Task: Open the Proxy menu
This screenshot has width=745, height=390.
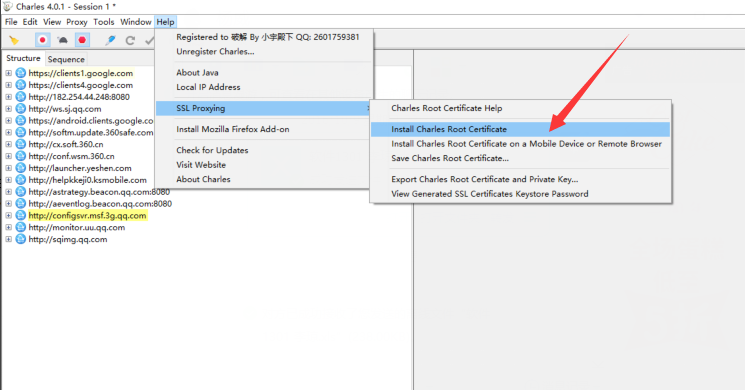Action: tap(76, 22)
